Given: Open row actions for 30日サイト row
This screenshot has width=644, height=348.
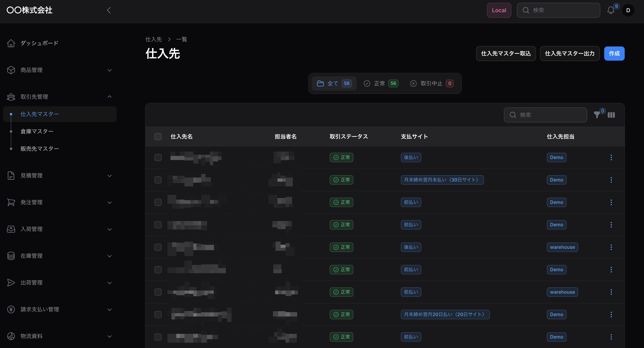Looking at the screenshot, I should pos(611,180).
